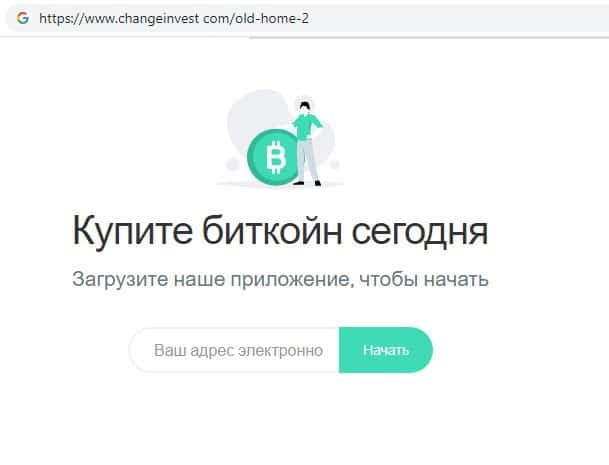Click the word 'биткойн' in the heading
The height and width of the screenshot is (465, 609).
tap(272, 230)
